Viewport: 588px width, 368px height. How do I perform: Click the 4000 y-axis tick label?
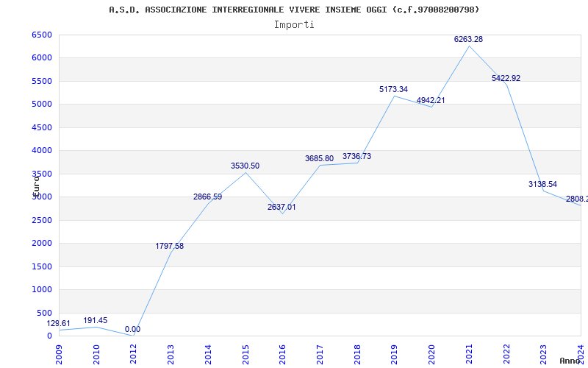pyautogui.click(x=42, y=151)
